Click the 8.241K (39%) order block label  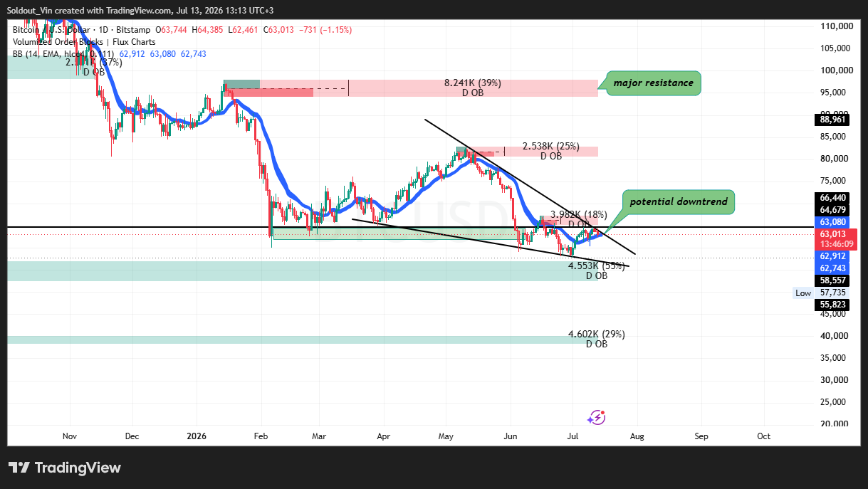(473, 83)
